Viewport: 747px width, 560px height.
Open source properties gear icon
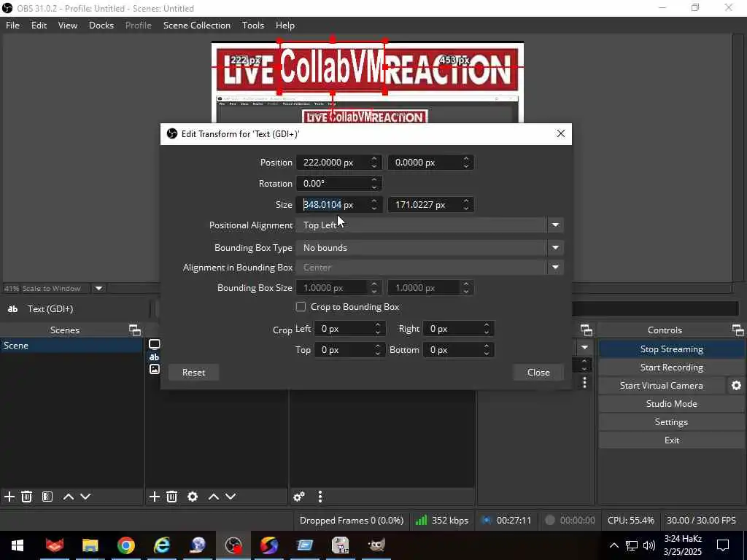click(193, 497)
